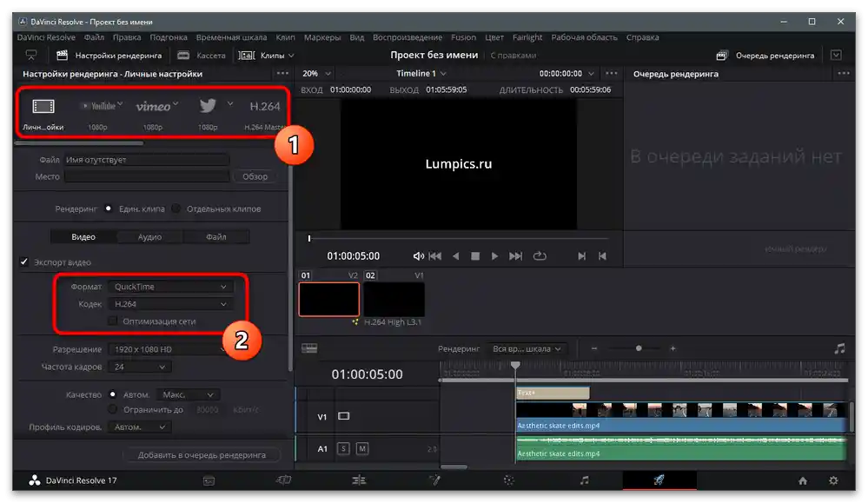The height and width of the screenshot is (503, 868).
Task: Toggle the timeline view options icon
Action: tap(309, 348)
